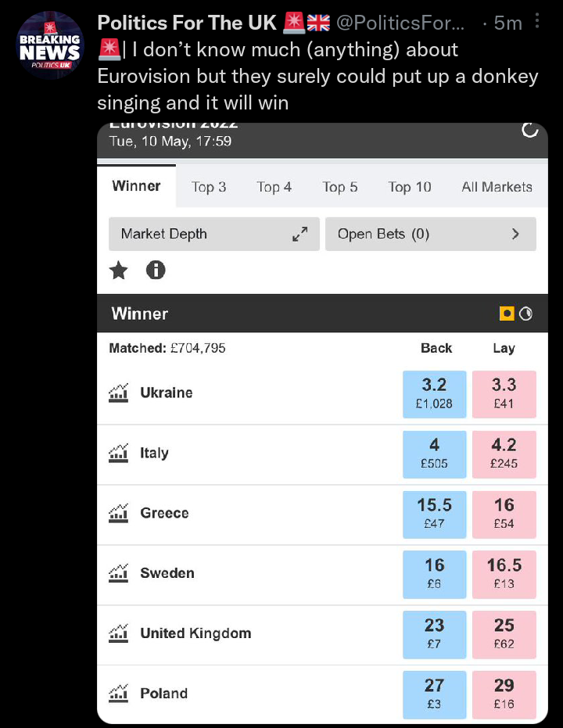Image resolution: width=563 pixels, height=728 pixels.
Task: Open the market info icon
Action: pyautogui.click(x=156, y=271)
